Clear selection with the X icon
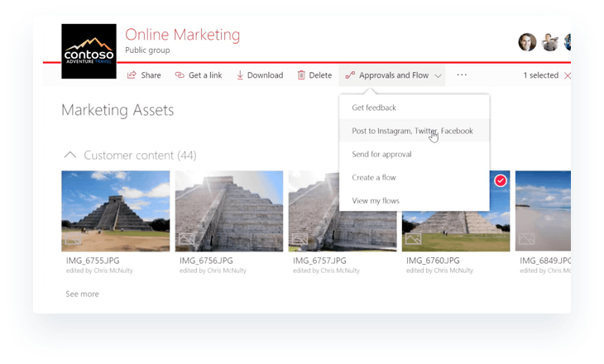Screen dimensions: 604x364 (567, 75)
